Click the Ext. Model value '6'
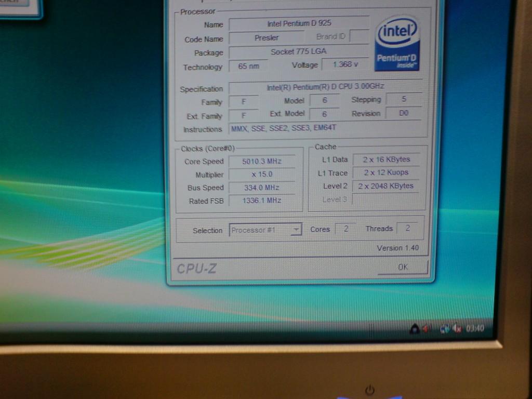Viewport: 532px width, 399px height. click(324, 114)
